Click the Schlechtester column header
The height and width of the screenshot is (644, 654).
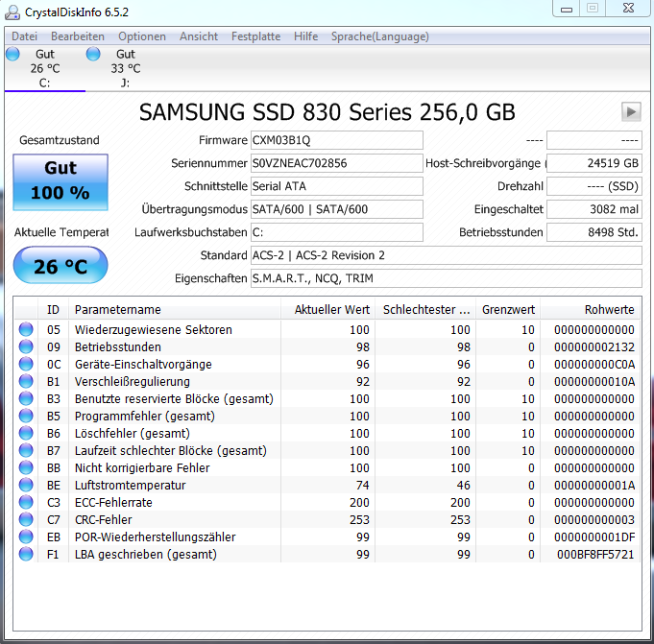(425, 310)
